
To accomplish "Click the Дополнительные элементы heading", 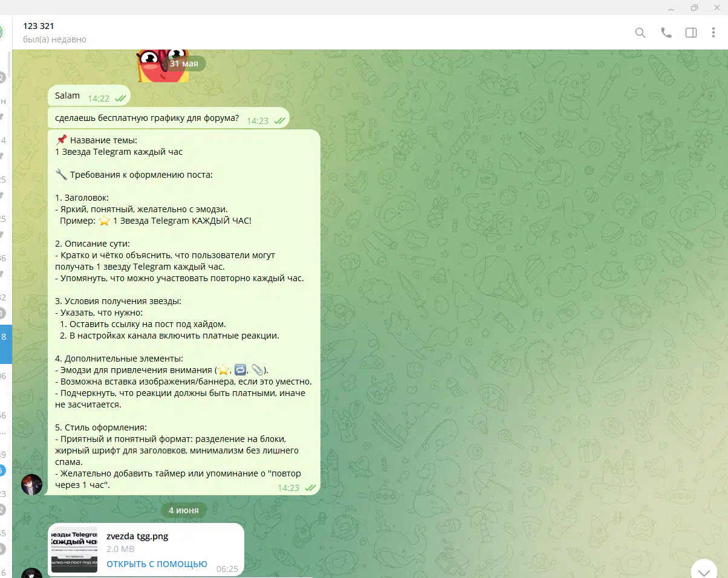I will pos(119,359).
